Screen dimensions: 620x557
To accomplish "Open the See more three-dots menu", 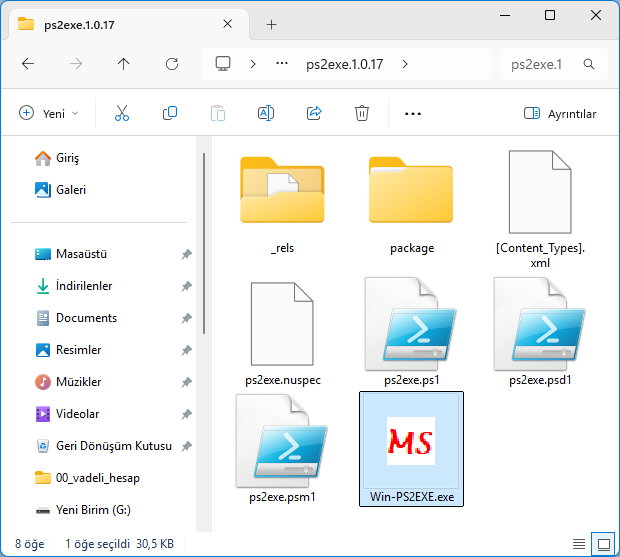I will tap(412, 114).
